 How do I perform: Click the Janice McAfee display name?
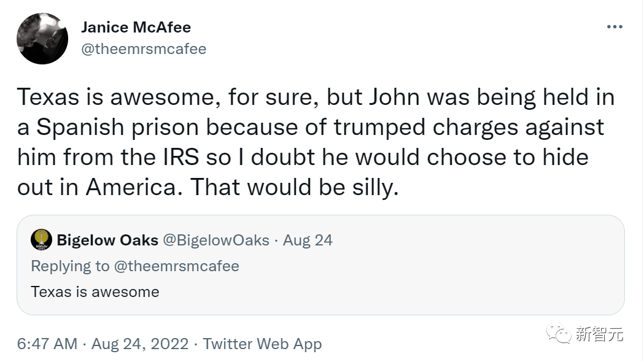(136, 28)
